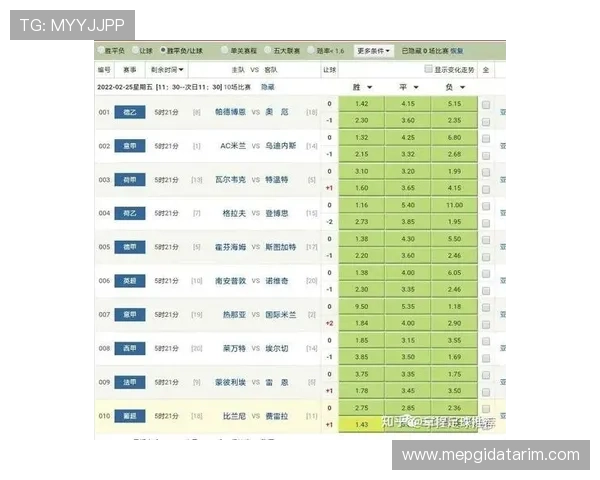The image size is (600, 480).
Task: Select draw odds 4.30 for match 005
Action: point(408,239)
